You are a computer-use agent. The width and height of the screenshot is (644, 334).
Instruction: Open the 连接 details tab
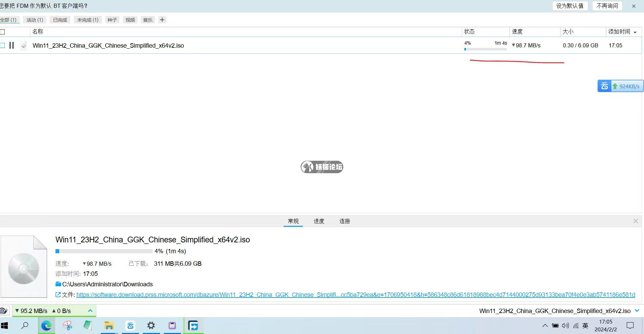click(x=345, y=221)
